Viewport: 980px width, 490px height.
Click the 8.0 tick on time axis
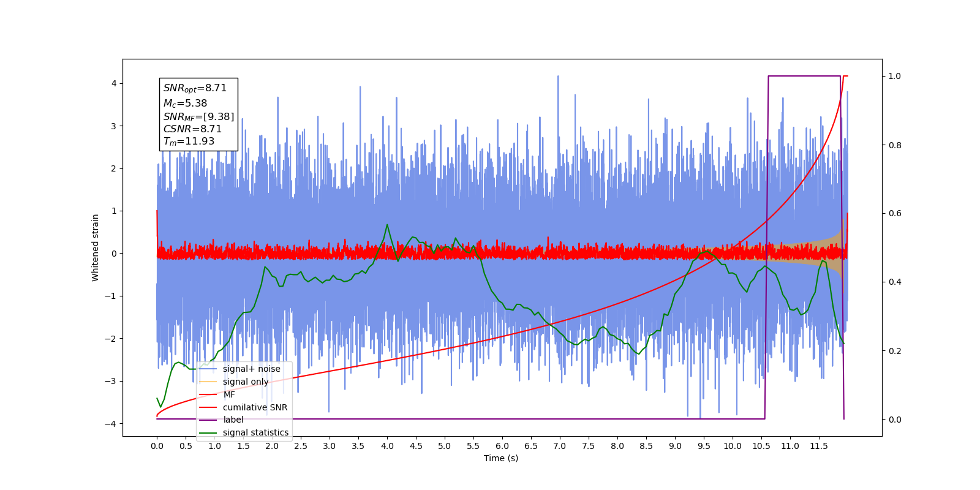(617, 446)
